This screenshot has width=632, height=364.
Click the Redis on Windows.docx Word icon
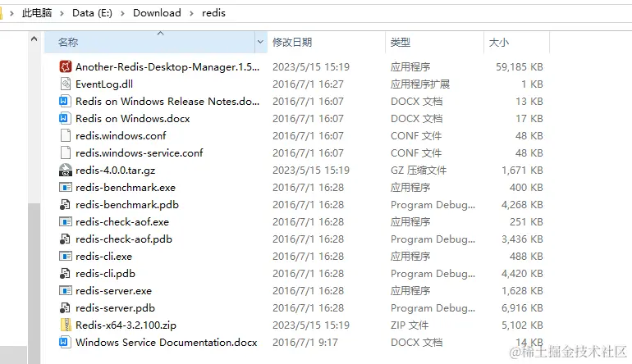click(65, 118)
